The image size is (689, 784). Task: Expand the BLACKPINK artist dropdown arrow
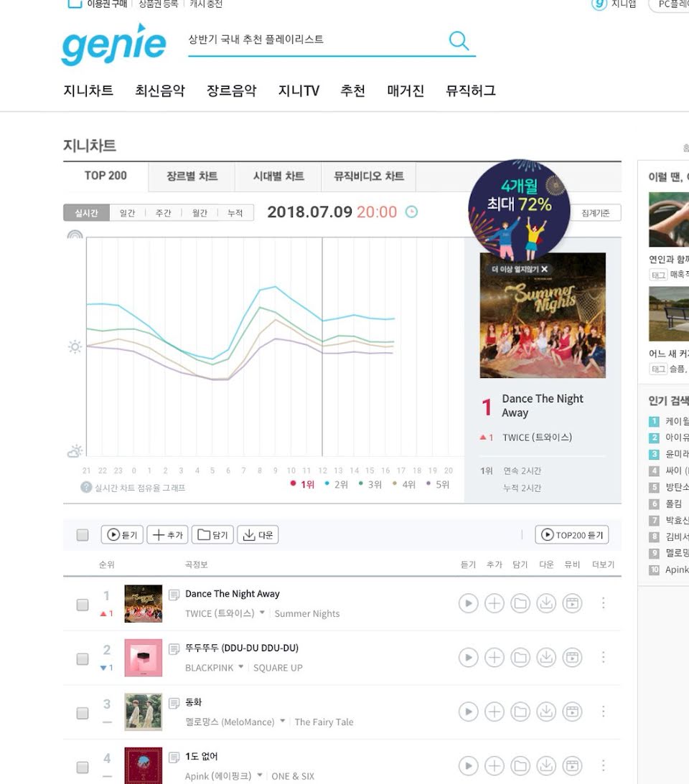tap(240, 666)
